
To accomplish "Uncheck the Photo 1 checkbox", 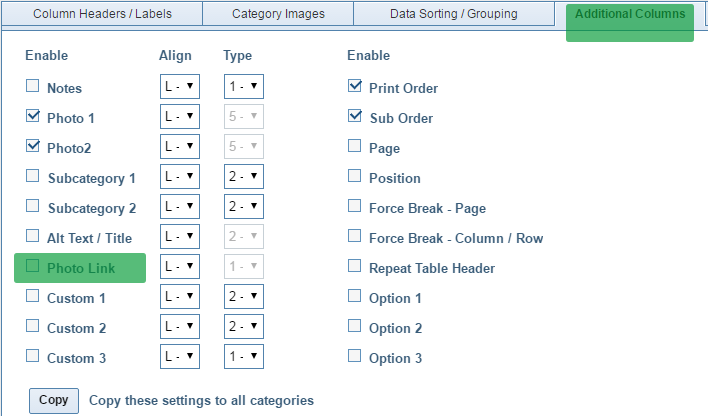I will (x=32, y=117).
